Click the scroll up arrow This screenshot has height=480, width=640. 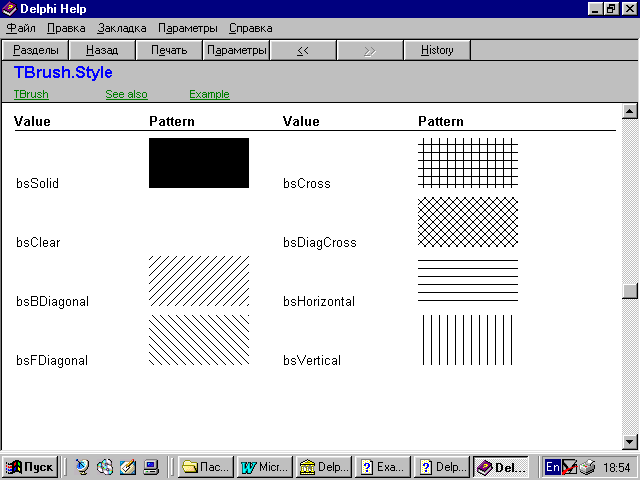629,111
